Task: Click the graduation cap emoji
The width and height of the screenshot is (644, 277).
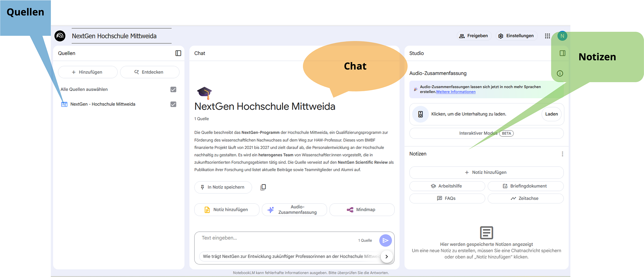Action: tap(204, 93)
